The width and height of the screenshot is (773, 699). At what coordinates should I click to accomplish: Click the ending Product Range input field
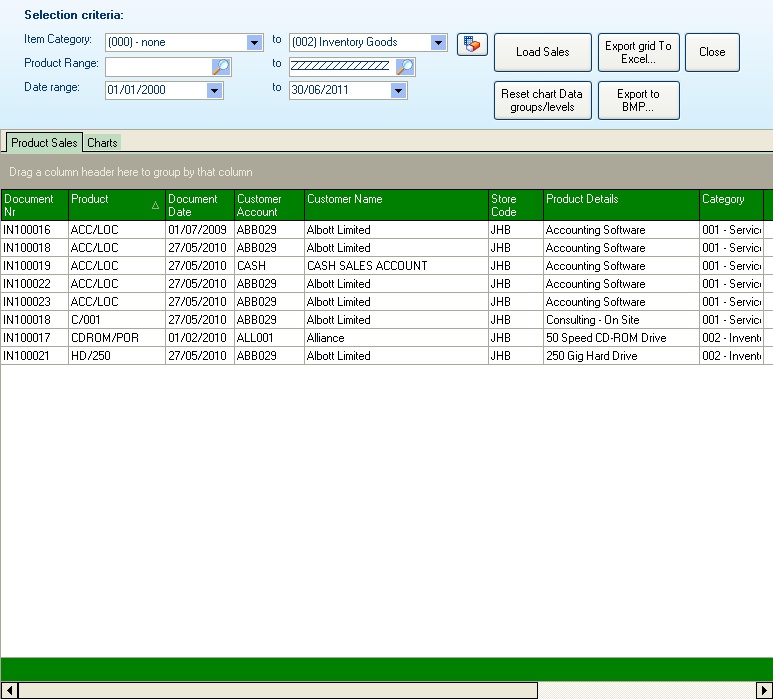coord(342,67)
